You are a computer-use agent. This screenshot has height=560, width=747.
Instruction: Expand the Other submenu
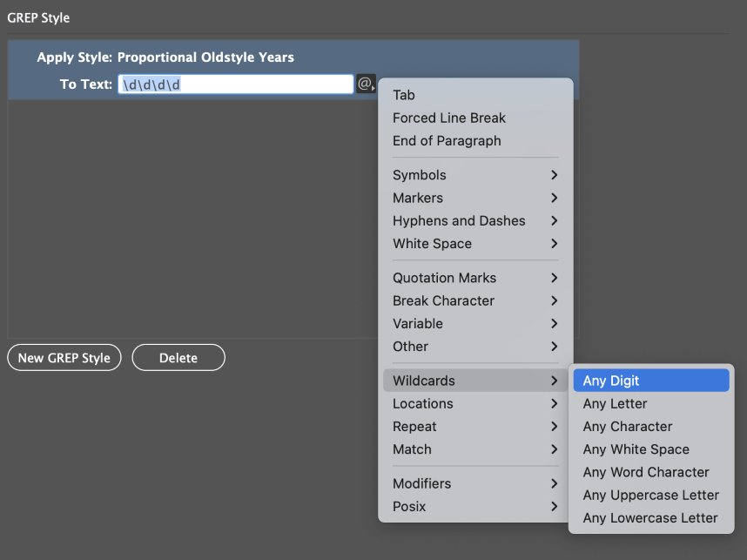point(475,347)
